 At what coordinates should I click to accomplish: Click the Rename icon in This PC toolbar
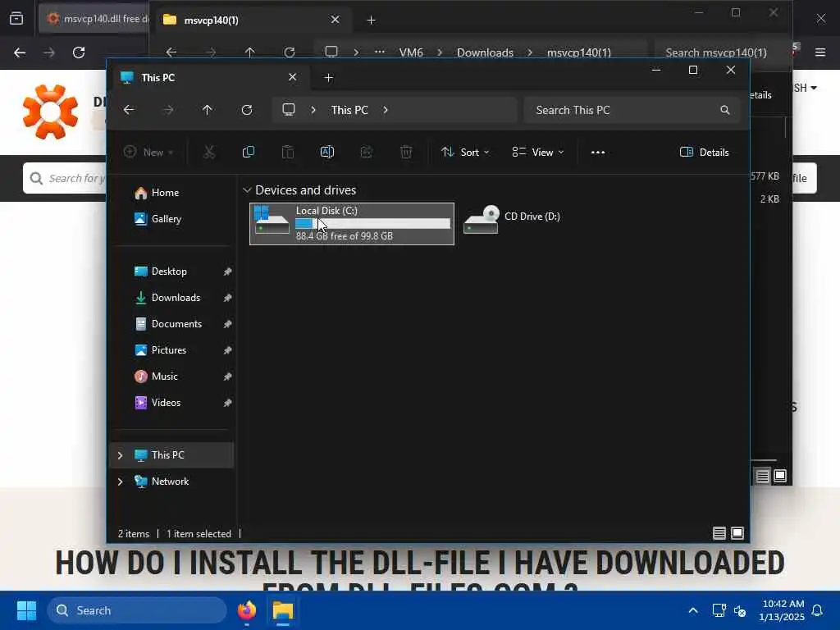click(x=326, y=152)
